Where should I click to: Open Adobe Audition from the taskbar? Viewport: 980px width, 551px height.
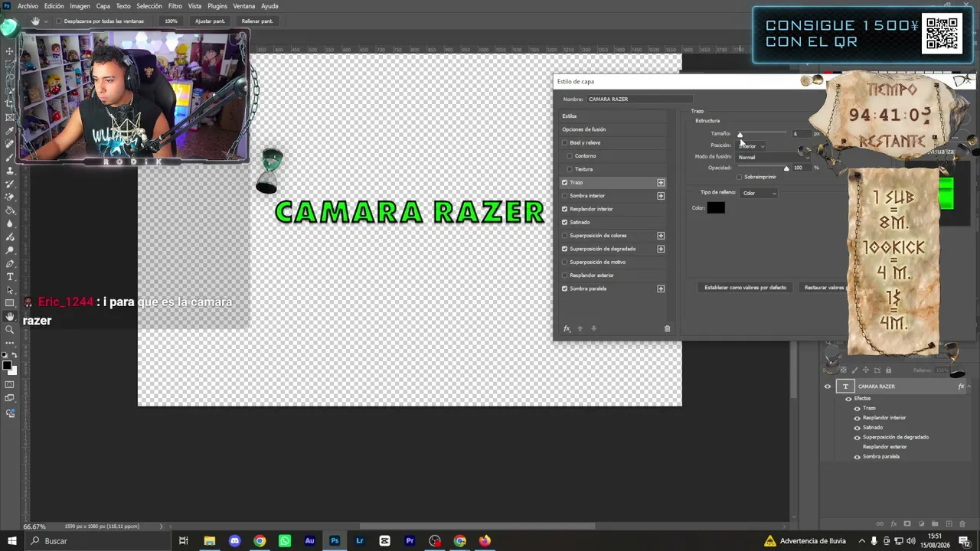tap(309, 541)
